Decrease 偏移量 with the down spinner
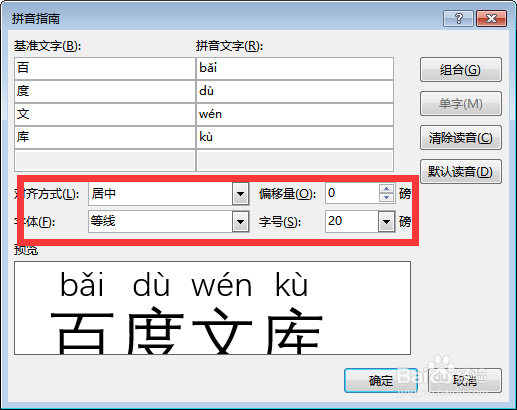 click(x=386, y=198)
